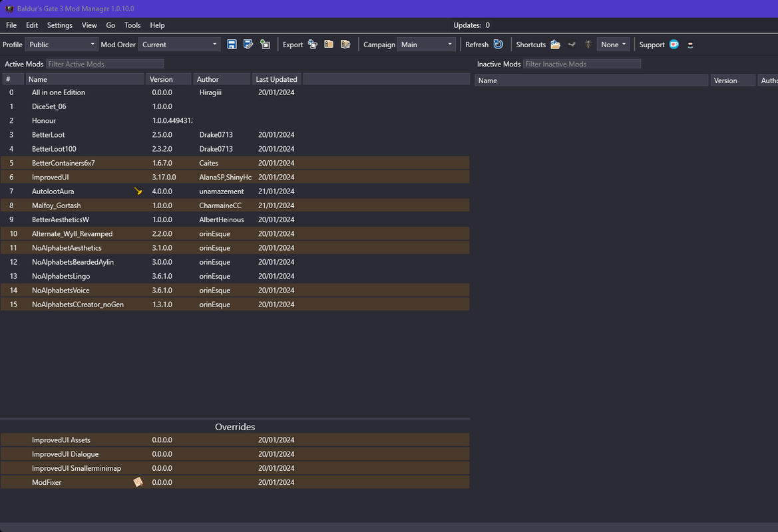Select the DiceSet_06 mod row
The image size is (778, 532).
pos(235,106)
